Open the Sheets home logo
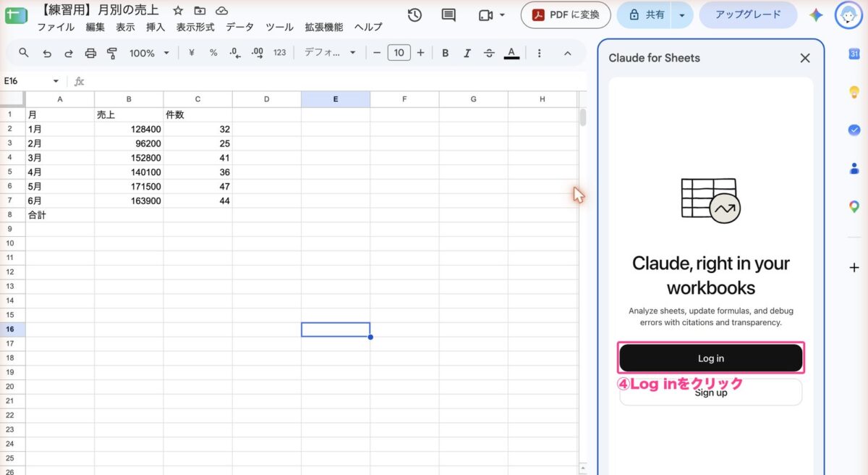The image size is (868, 475). point(15,15)
